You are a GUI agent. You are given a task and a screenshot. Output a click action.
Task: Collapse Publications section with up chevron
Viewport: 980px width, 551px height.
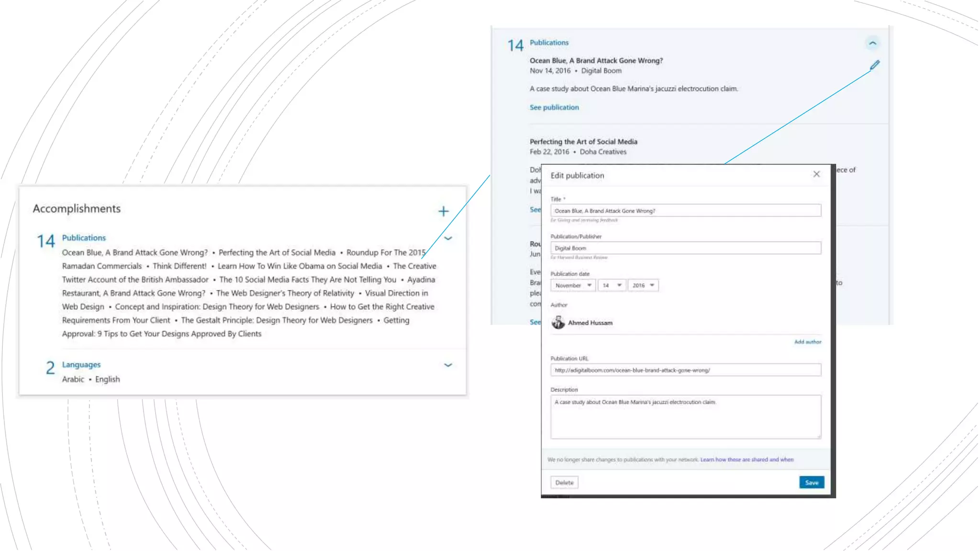point(872,44)
